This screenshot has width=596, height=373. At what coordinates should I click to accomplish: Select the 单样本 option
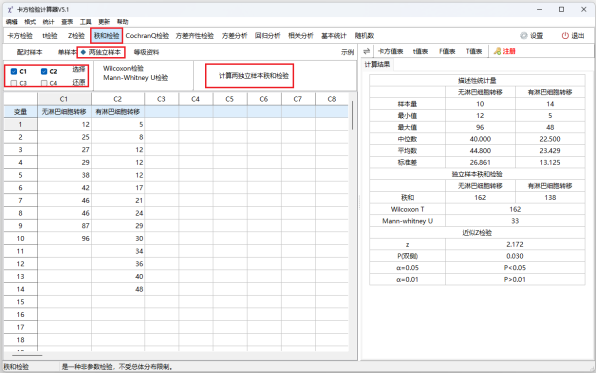click(x=67, y=52)
